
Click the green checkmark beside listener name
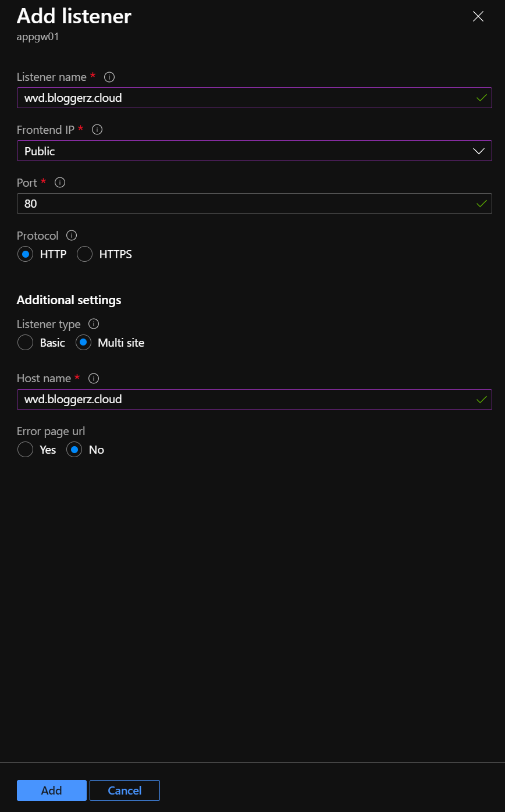coord(481,98)
